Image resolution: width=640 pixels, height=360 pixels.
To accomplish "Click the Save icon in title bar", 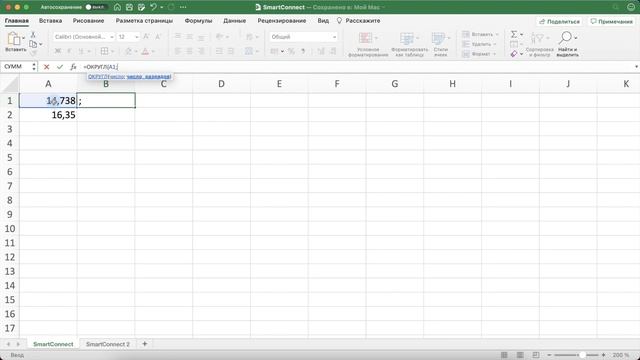I will 129,7.
